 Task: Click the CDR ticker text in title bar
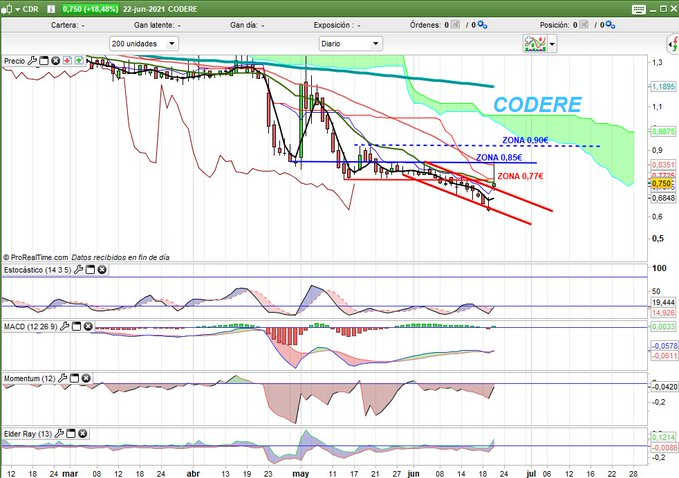30,9
